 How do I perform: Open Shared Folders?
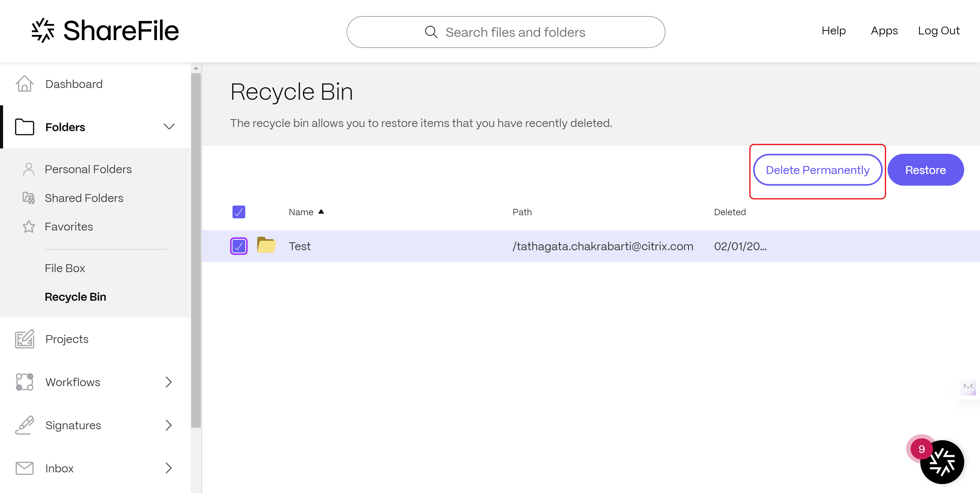click(84, 198)
